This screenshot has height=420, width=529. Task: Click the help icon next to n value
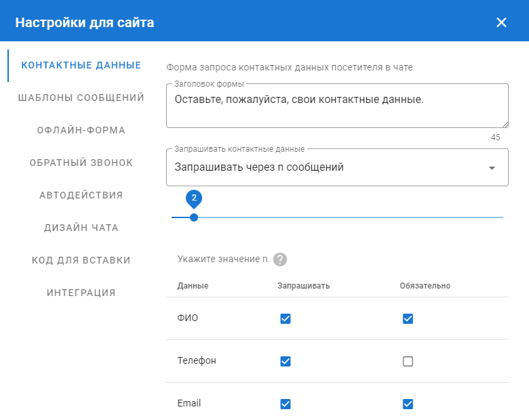tap(280, 259)
